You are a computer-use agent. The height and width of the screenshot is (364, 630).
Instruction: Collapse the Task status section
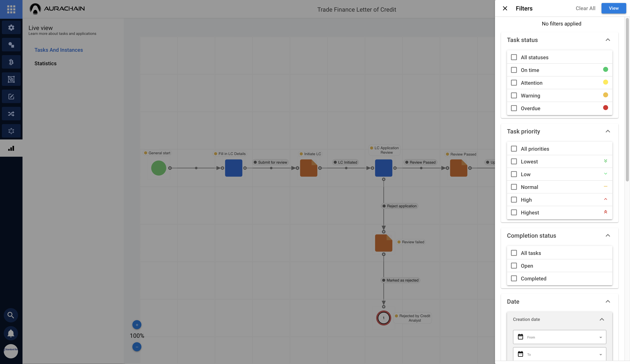608,40
